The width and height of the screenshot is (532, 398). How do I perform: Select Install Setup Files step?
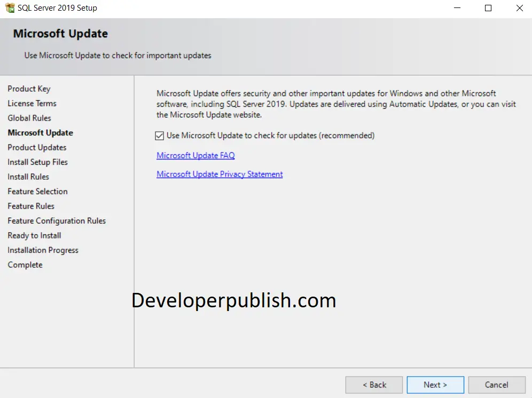coord(38,162)
